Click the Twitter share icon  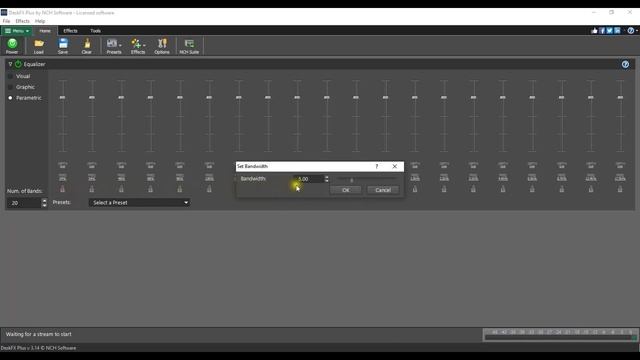(609, 31)
